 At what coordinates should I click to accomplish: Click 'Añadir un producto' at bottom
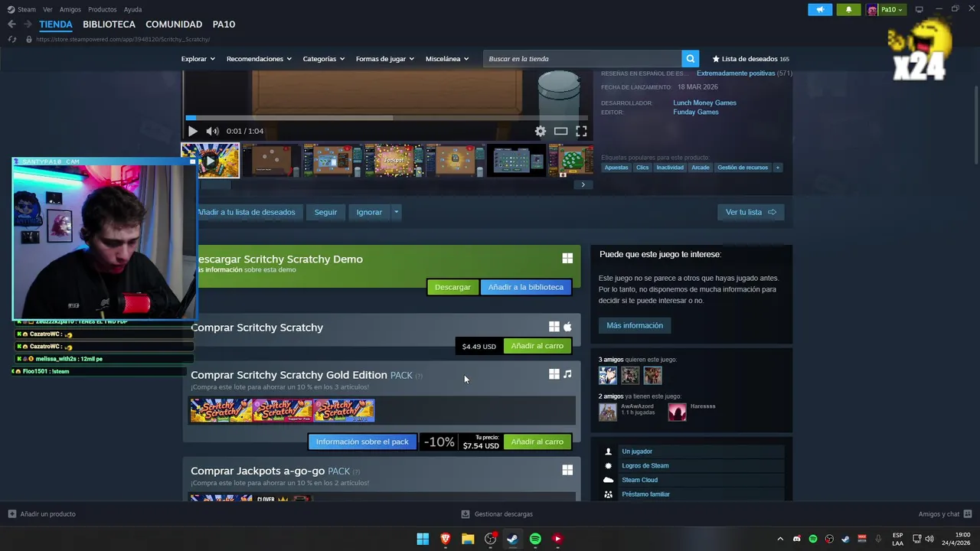pyautogui.click(x=42, y=514)
